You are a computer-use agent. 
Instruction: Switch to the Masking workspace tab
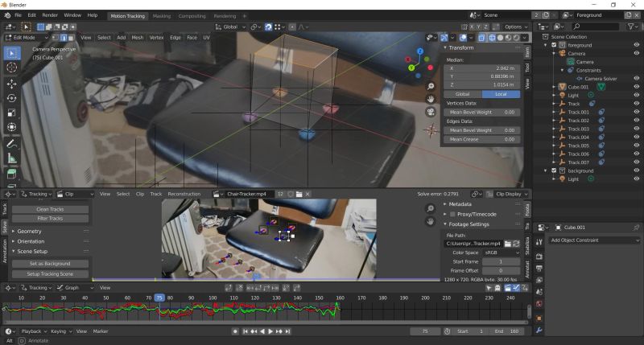point(162,16)
